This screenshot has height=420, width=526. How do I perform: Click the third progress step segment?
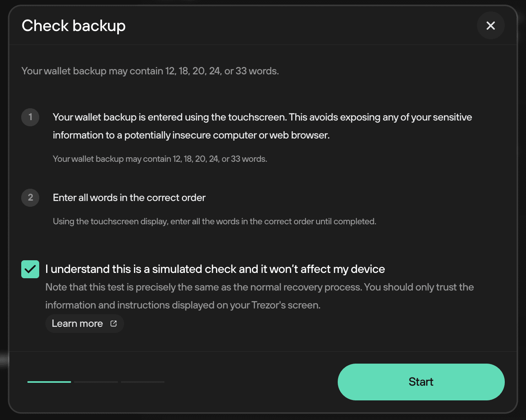coord(143,382)
